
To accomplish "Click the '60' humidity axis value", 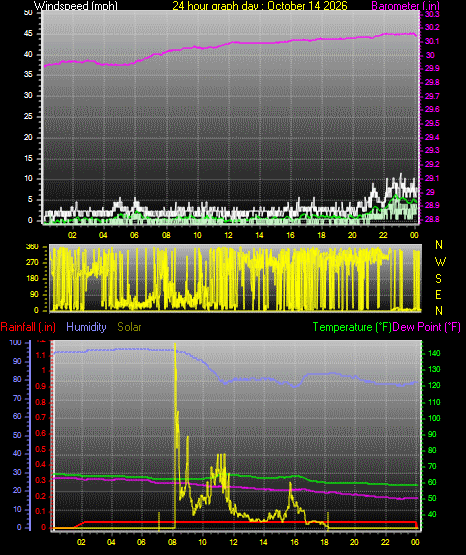I will 17,417.
